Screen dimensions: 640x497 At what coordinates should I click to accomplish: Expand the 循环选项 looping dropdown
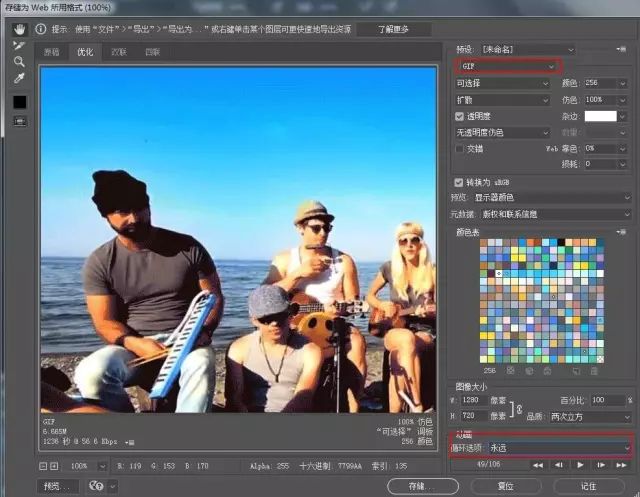pos(559,448)
